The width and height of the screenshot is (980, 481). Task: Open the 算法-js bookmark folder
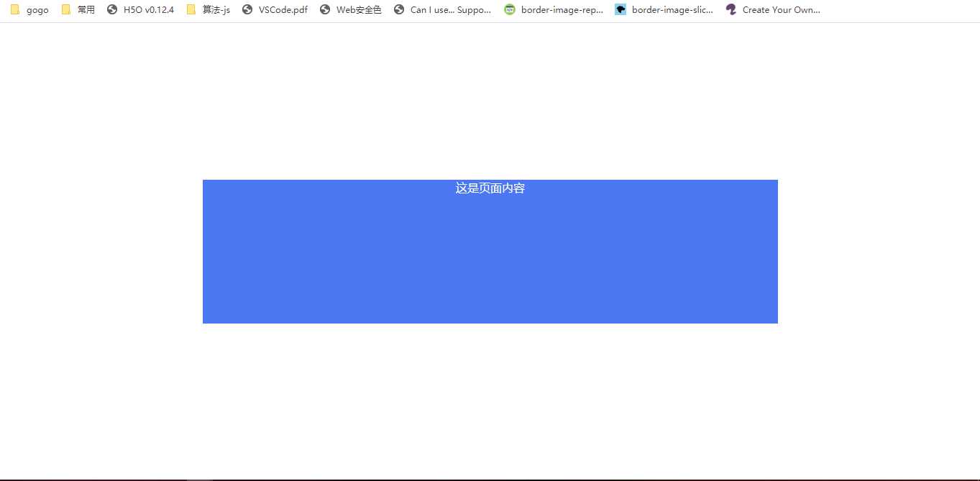[208, 10]
